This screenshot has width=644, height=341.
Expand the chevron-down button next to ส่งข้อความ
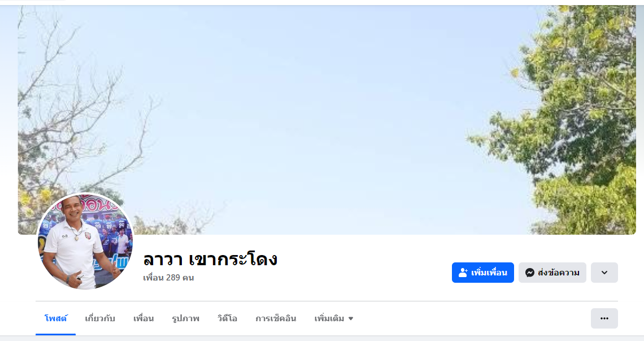click(604, 273)
